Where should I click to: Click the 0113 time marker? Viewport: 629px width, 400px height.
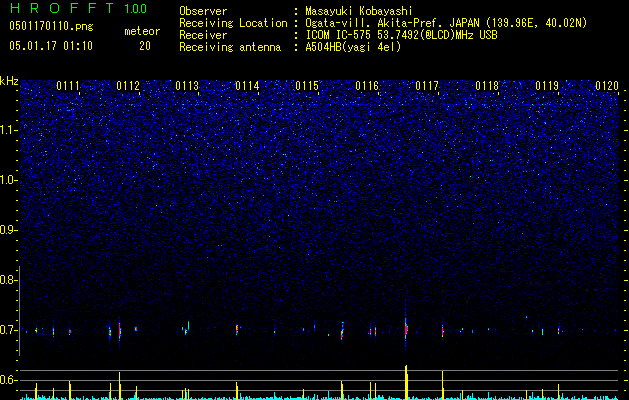(x=187, y=86)
